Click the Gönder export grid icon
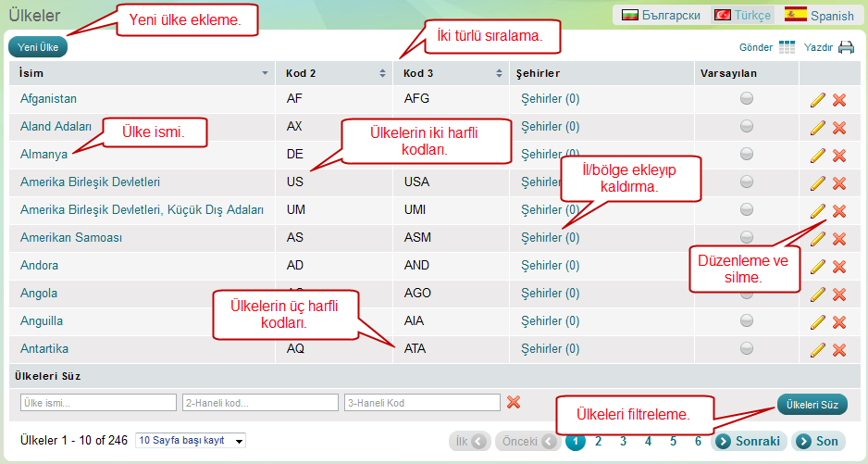This screenshot has width=868, height=464. click(787, 47)
